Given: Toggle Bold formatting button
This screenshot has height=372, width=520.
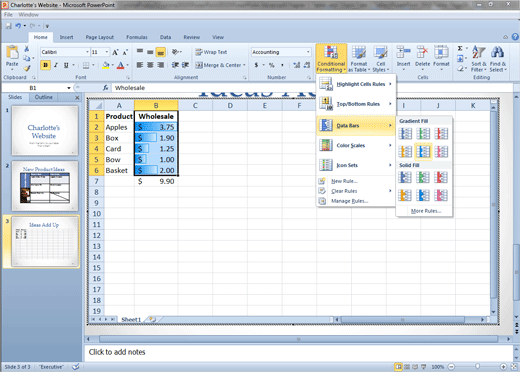Looking at the screenshot, I should [x=45, y=65].
